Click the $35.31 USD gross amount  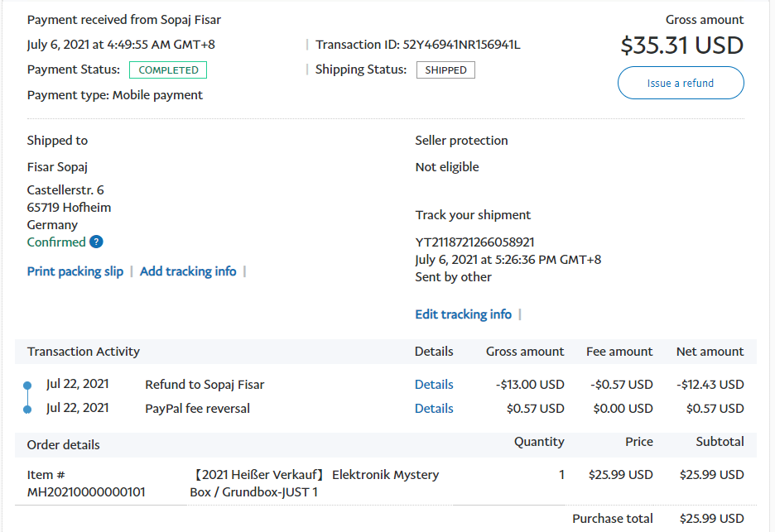pyautogui.click(x=681, y=45)
